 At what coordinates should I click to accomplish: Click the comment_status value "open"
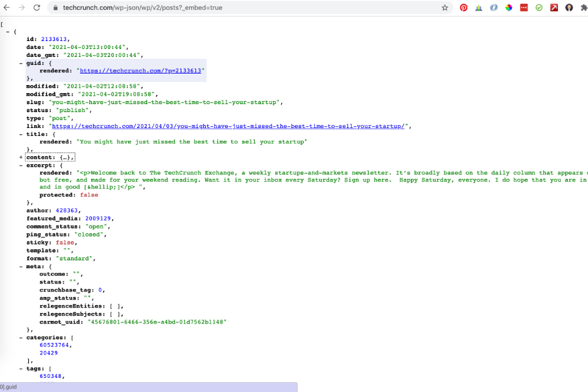coord(96,227)
